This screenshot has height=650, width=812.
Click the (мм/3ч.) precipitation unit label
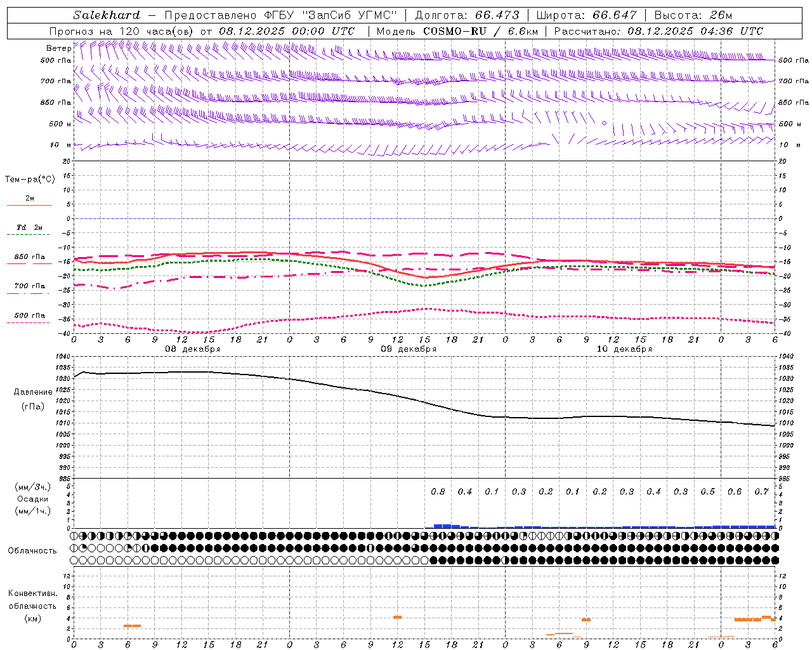[x=32, y=487]
